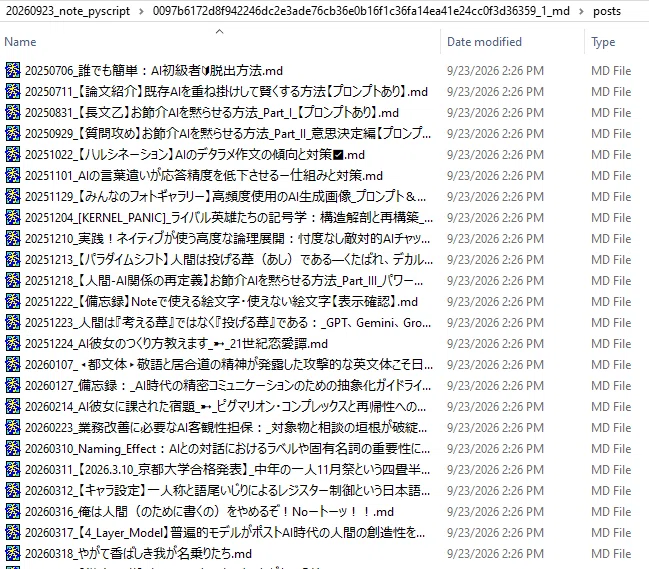Click the file icon of 20250711 論文紹介 file

[12, 91]
